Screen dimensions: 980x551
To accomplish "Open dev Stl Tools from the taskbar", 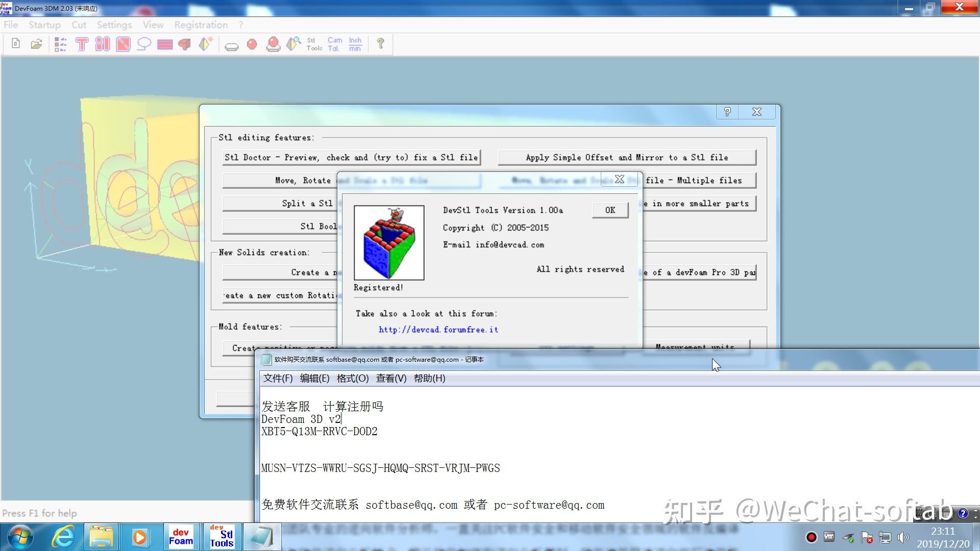I will click(222, 537).
